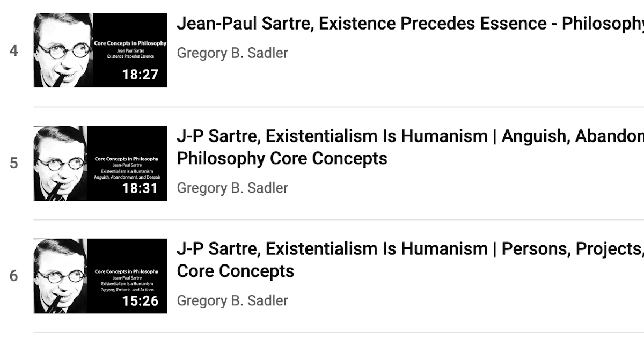Click the 'J-P Sartre... Persons, Projects' title line
Image resolution: width=644 pixels, height=338 pixels.
410,249
